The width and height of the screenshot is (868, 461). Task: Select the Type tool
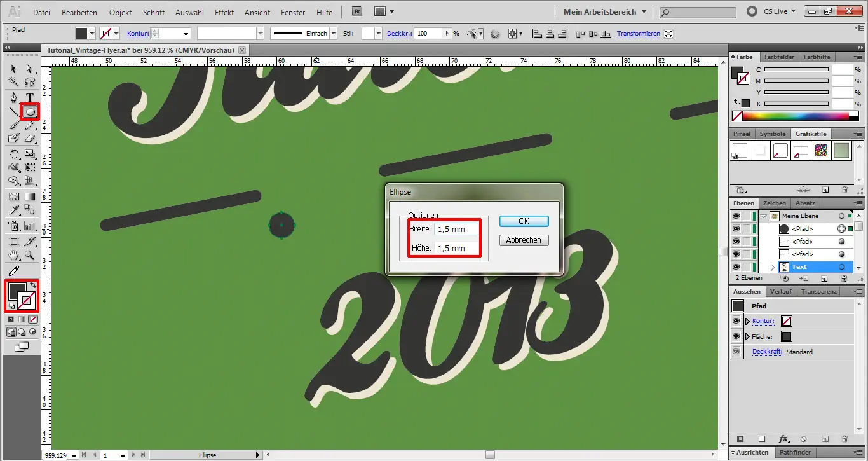[x=29, y=97]
